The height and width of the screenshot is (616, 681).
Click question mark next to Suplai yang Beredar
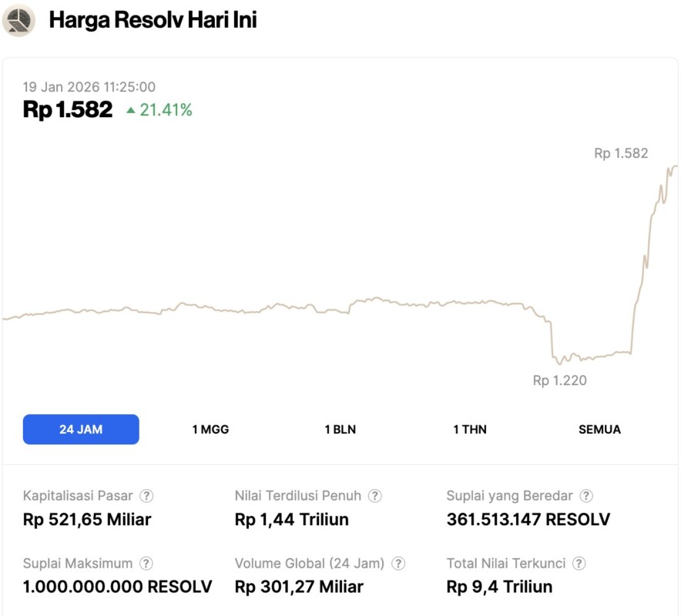coord(586,496)
